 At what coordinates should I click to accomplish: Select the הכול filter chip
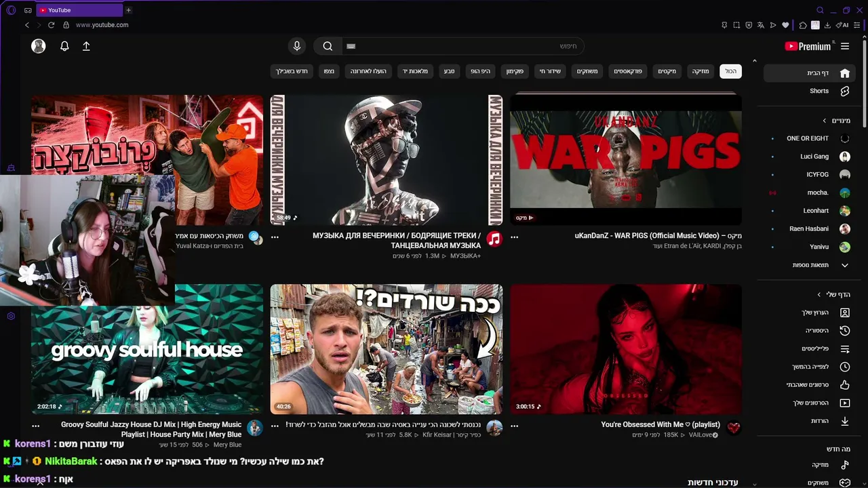(730, 71)
